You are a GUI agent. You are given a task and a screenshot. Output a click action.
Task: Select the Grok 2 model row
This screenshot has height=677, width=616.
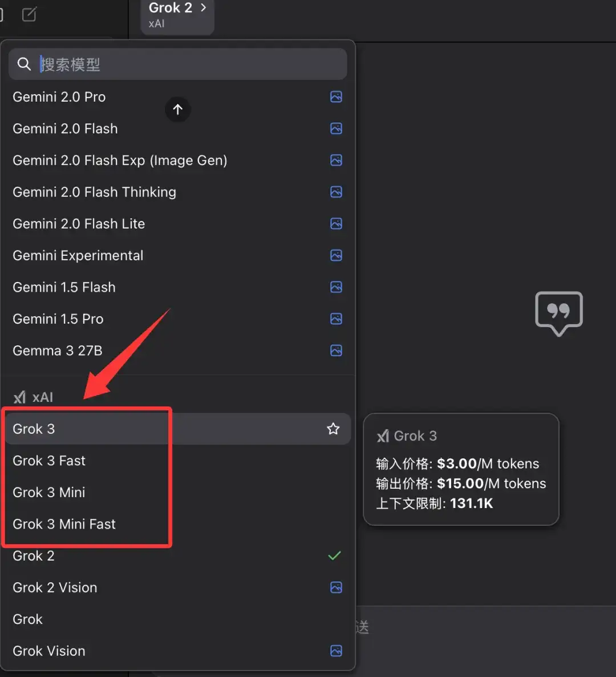click(x=178, y=555)
